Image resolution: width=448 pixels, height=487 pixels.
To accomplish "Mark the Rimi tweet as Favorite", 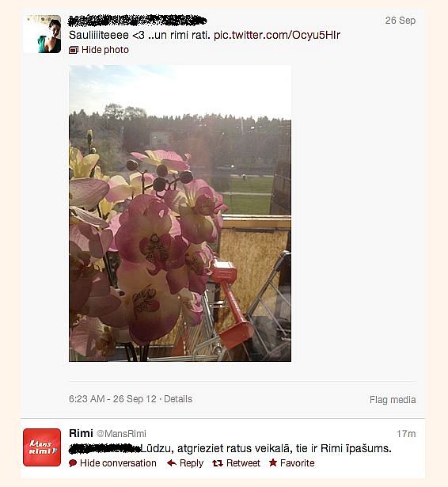I will (x=297, y=463).
